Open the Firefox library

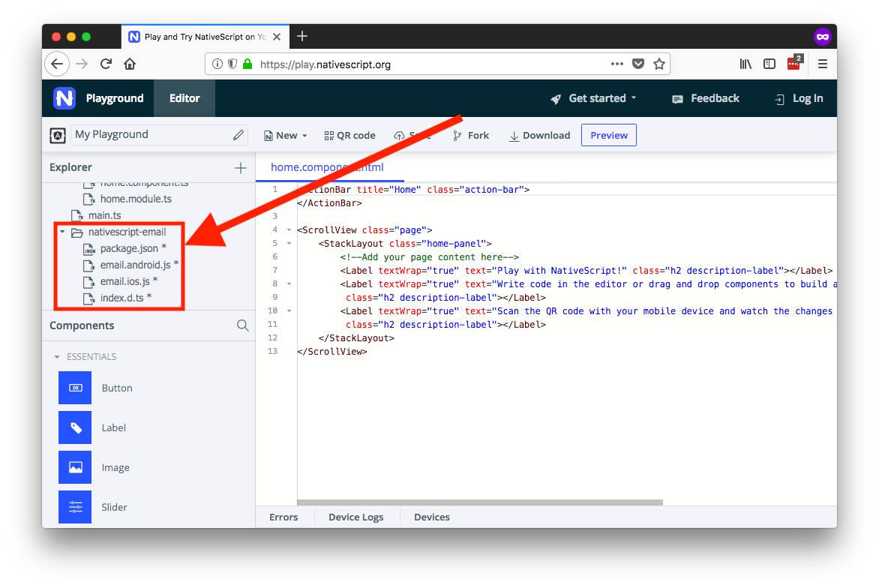745,64
